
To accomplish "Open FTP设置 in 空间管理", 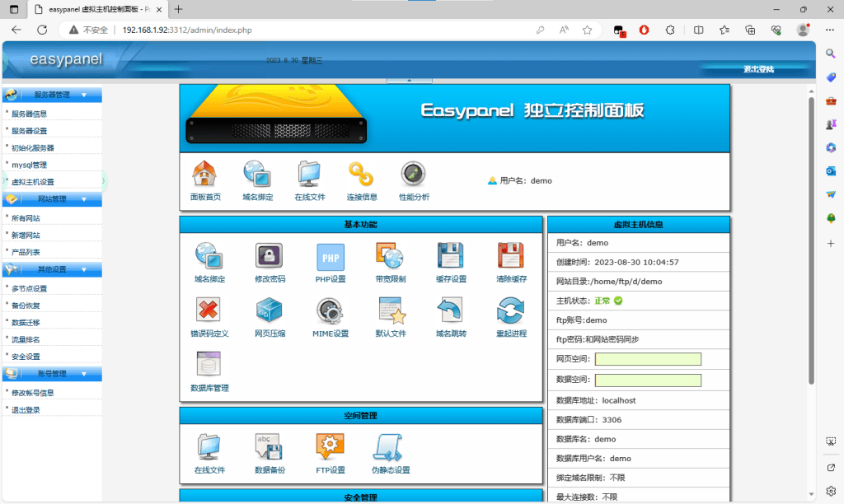I will pos(331,447).
